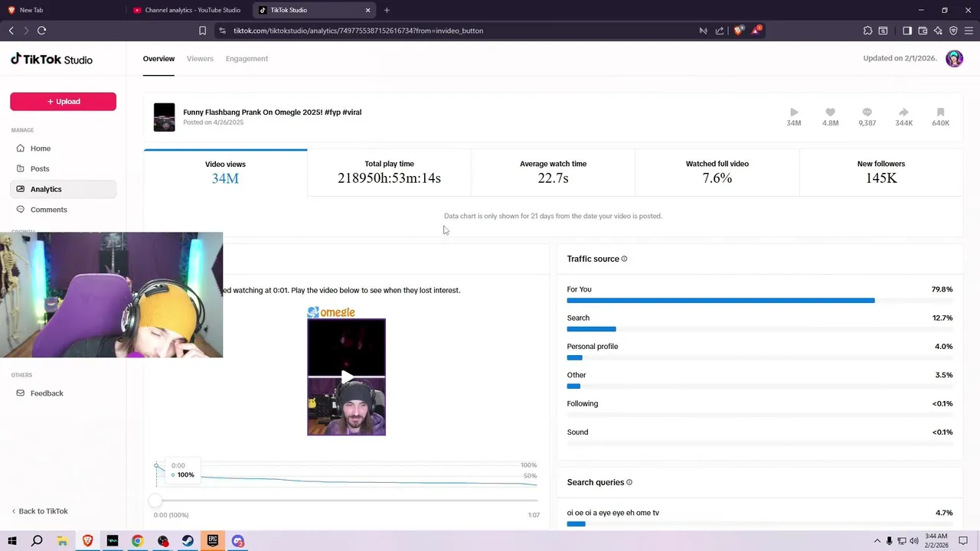Click the share page icon in address bar
The height and width of the screenshot is (551, 980).
click(720, 31)
